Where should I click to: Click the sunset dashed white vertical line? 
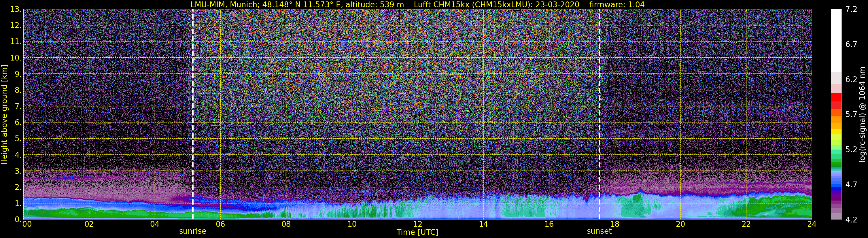point(599,114)
